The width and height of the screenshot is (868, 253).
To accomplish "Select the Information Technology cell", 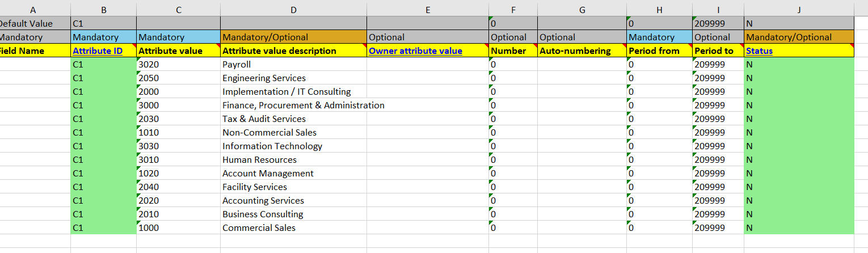I will (293, 146).
